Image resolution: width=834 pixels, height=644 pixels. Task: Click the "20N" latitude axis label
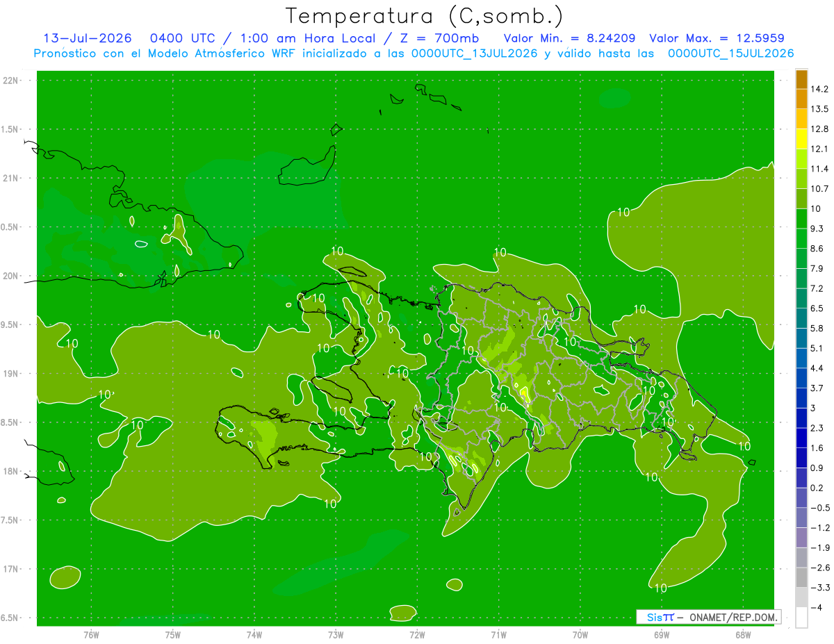[x=10, y=276]
